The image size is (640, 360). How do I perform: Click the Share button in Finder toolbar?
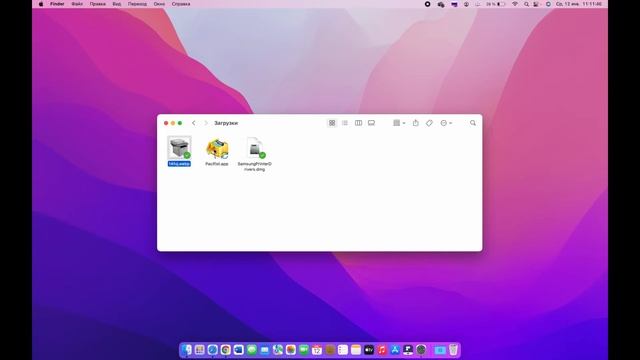pos(416,123)
